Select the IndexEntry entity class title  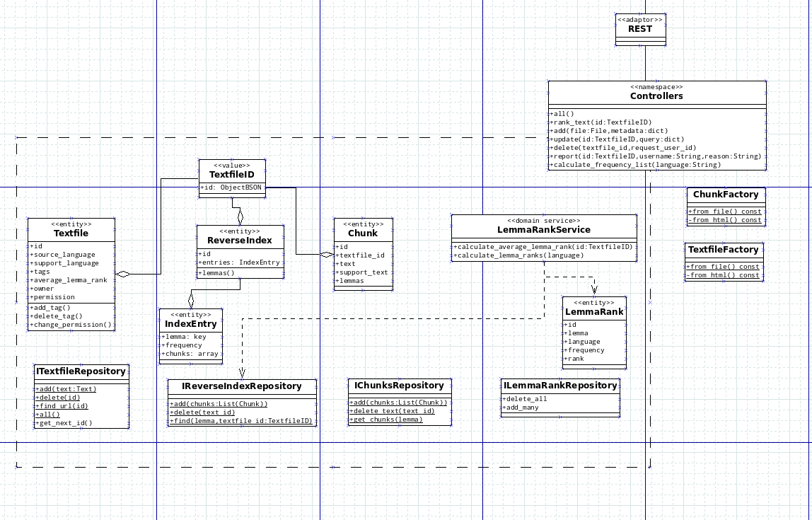point(191,324)
